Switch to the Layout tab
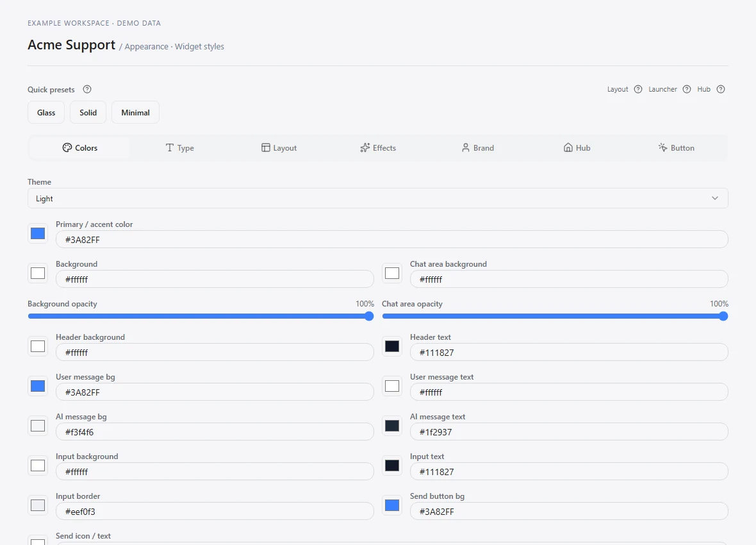The width and height of the screenshot is (756, 545). point(279,147)
